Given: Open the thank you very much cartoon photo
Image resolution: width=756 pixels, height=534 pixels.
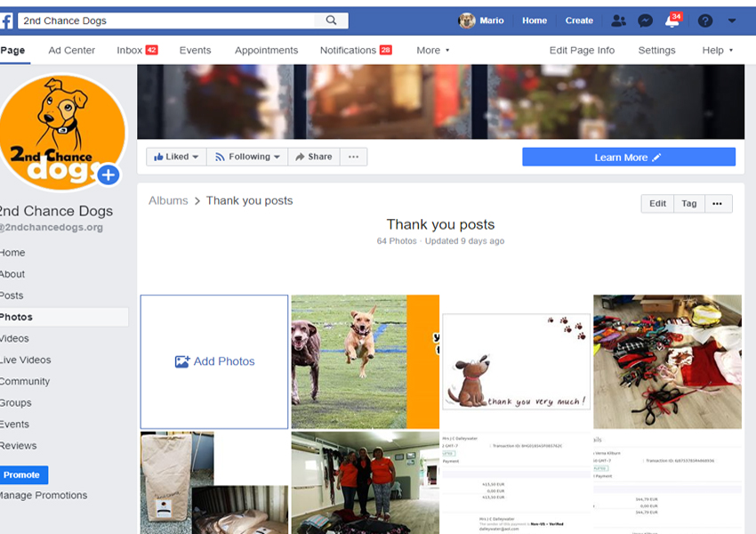Looking at the screenshot, I should click(x=516, y=362).
